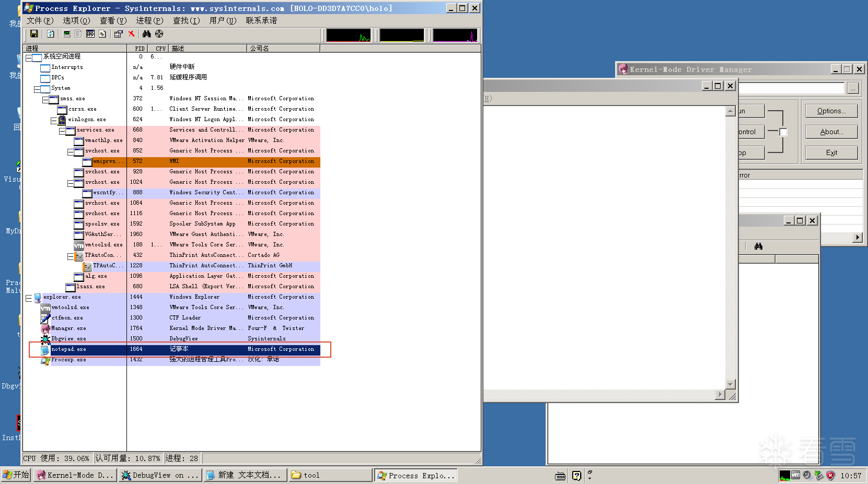This screenshot has height=484, width=868.
Task: Switch to the 新建 文本文档 taskbar button
Action: pyautogui.click(x=246, y=475)
